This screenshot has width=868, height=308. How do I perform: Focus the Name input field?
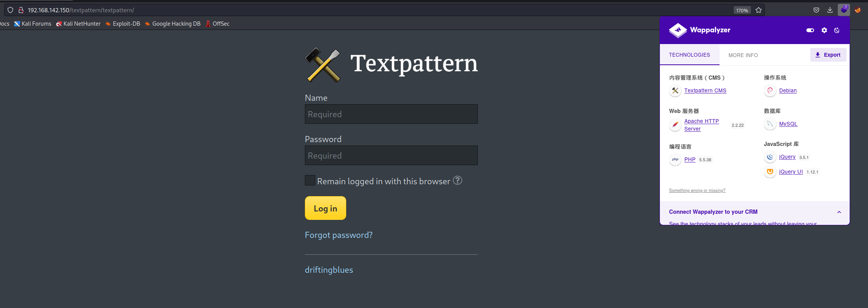point(391,114)
